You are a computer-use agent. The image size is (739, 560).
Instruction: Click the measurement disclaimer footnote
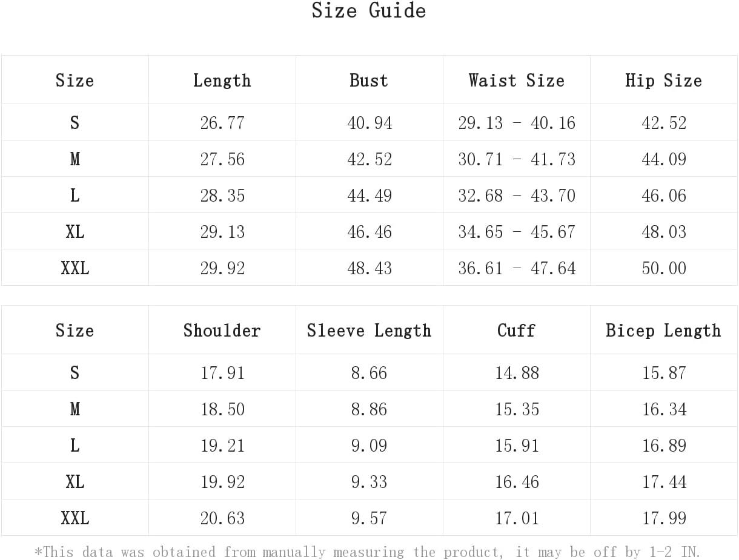[368, 552]
